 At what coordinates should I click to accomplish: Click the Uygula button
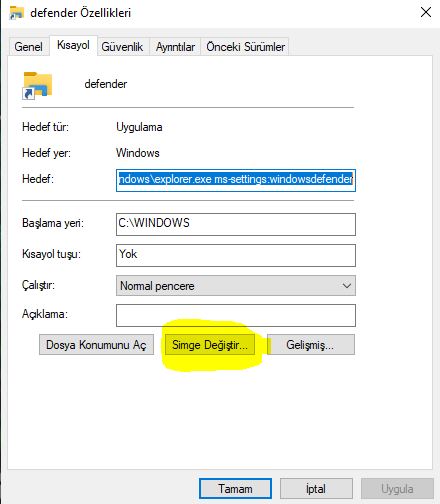click(x=397, y=489)
